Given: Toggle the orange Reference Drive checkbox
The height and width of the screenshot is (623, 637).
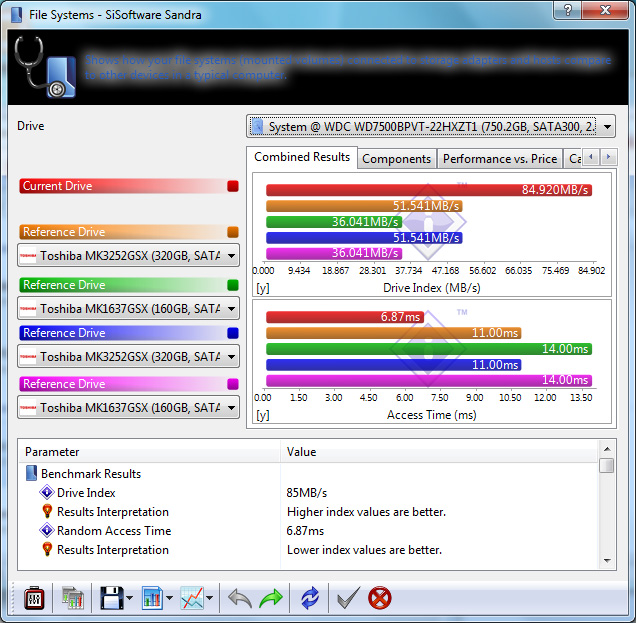Looking at the screenshot, I should click(x=233, y=232).
